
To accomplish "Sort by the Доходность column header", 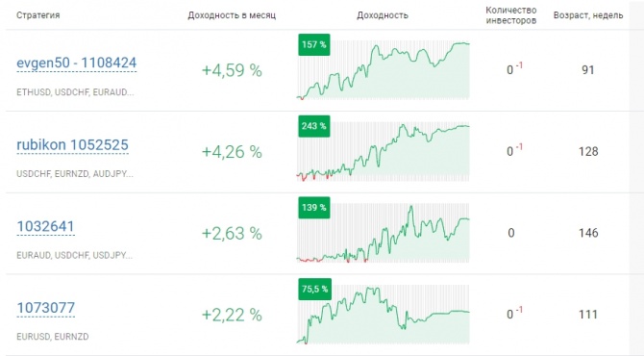I will [383, 15].
